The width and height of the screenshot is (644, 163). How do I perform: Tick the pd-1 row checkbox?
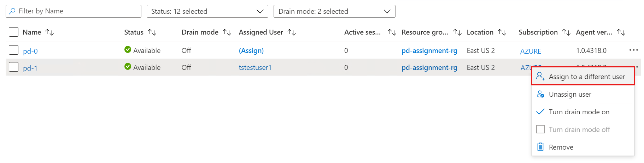[x=13, y=67]
